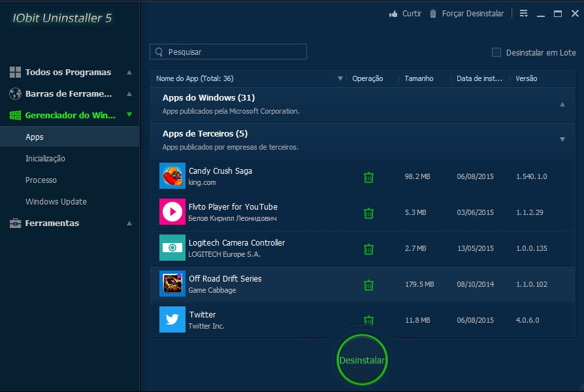Sort by the Tamanho column header
Image resolution: width=584 pixels, height=392 pixels.
(419, 78)
